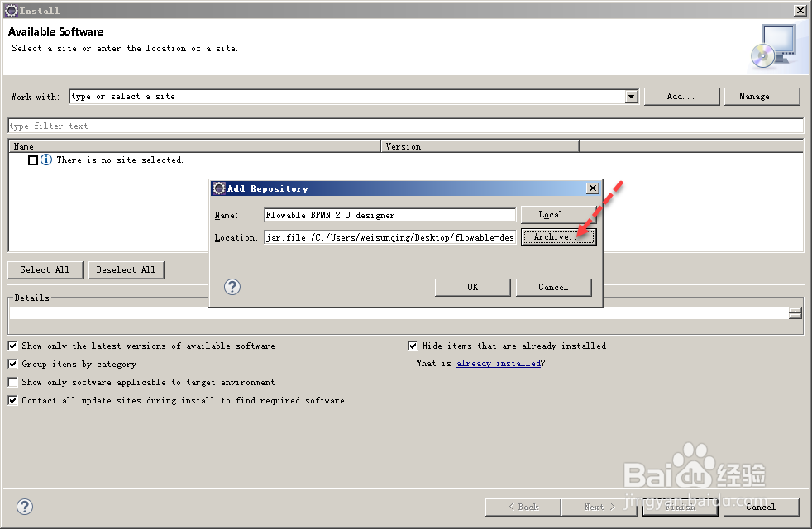The height and width of the screenshot is (529, 812).
Task: Click the Deselect All button
Action: click(x=126, y=269)
